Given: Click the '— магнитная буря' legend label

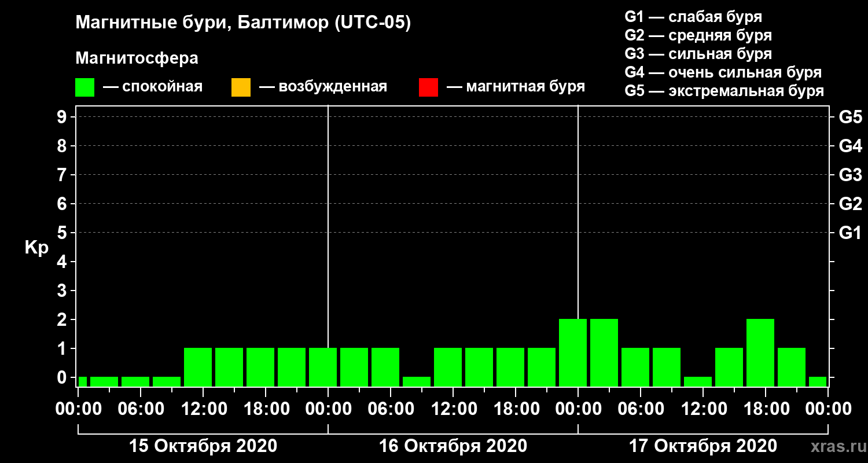Looking at the screenshot, I should point(516,87).
